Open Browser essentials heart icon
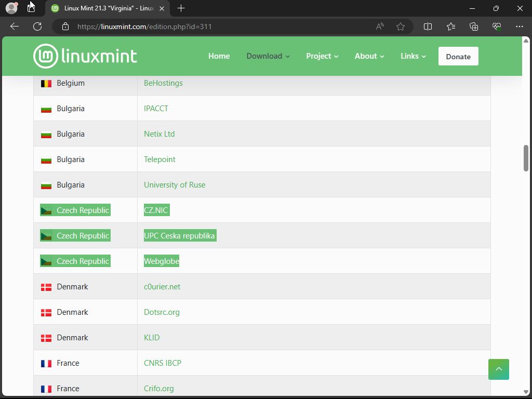Image resolution: width=532 pixels, height=399 pixels. [x=497, y=26]
